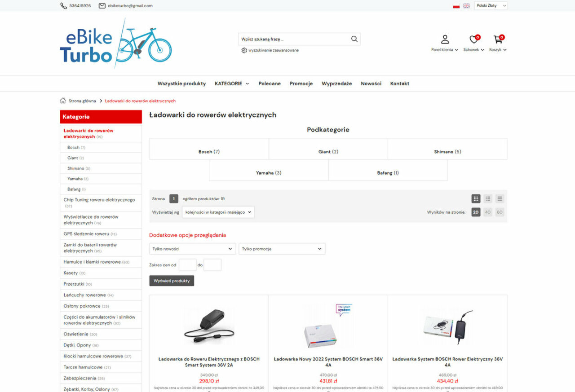The image size is (575, 392).
Task: Click Nowy 2022 BOSCH Smart 36V 4A image
Action: [x=328, y=326]
